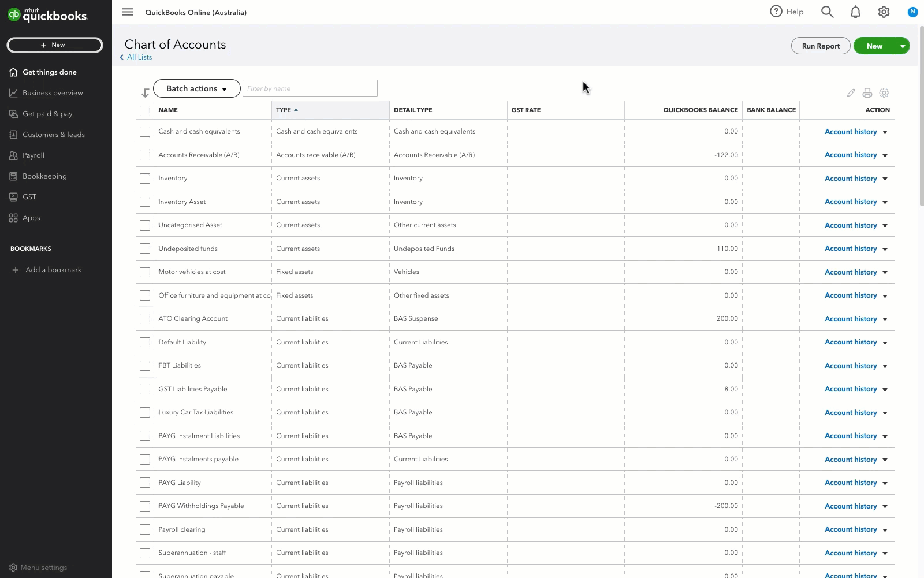Image resolution: width=924 pixels, height=578 pixels.
Task: Click the print list icon
Action: coord(867,93)
